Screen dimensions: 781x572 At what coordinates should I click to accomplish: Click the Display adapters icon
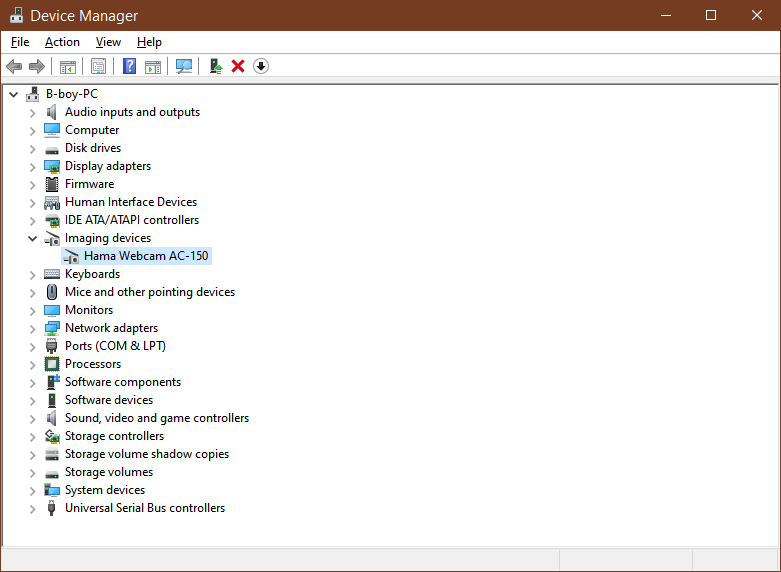point(52,166)
